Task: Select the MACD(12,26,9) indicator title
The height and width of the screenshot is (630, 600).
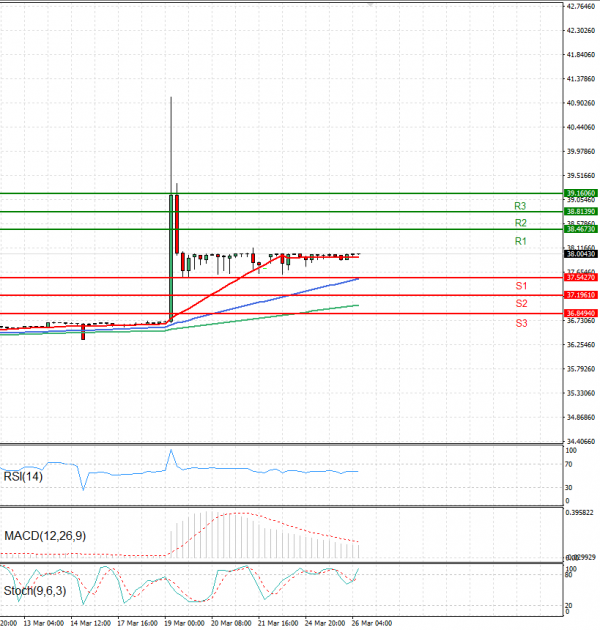Action: pos(43,537)
